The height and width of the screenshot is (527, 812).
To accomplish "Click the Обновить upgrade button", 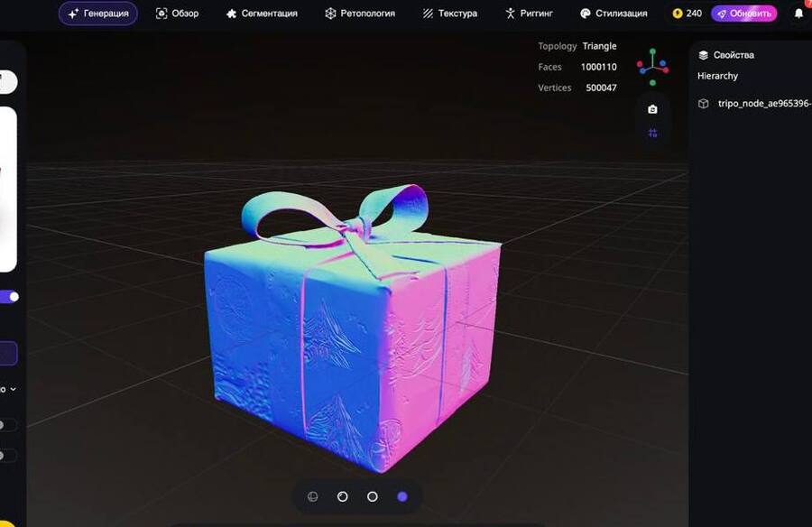I will (x=744, y=14).
